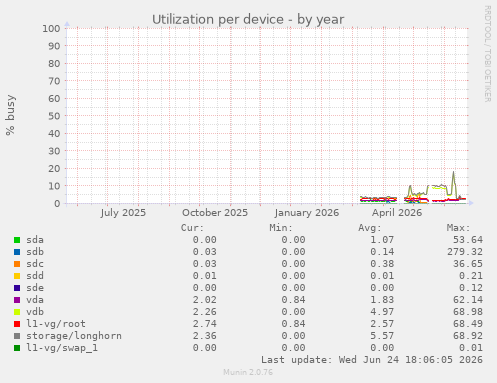Click the April 2026 axis label

397,213
